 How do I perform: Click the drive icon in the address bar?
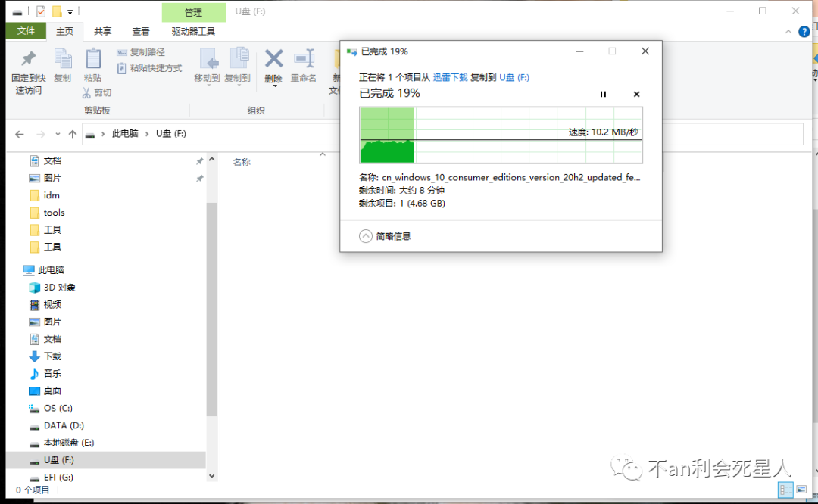90,135
